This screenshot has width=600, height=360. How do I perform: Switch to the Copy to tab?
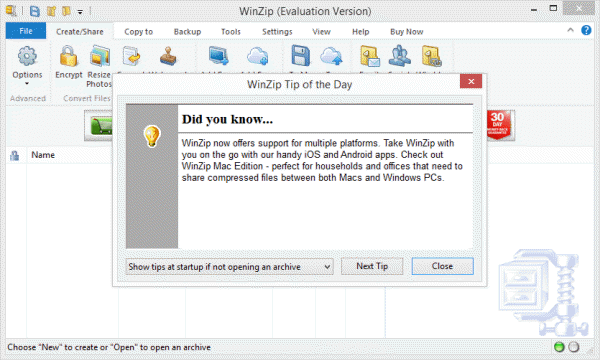coord(139,32)
